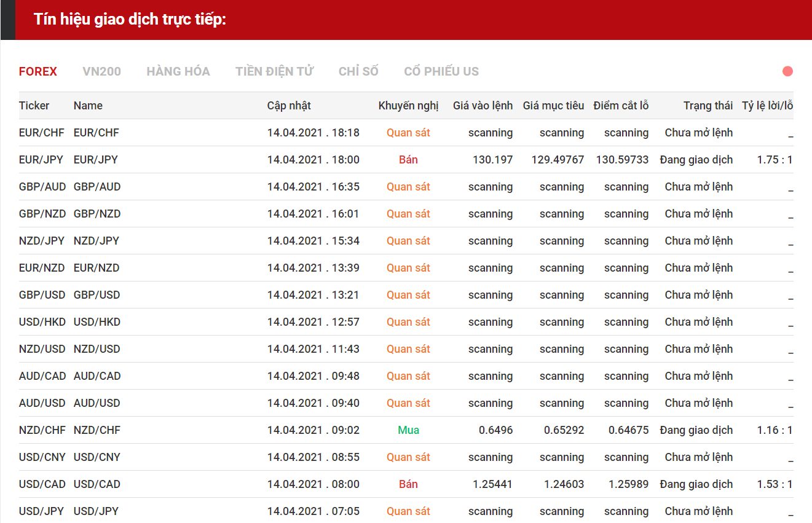
Task: Open the HÀNG HÓA tab
Action: tap(178, 71)
